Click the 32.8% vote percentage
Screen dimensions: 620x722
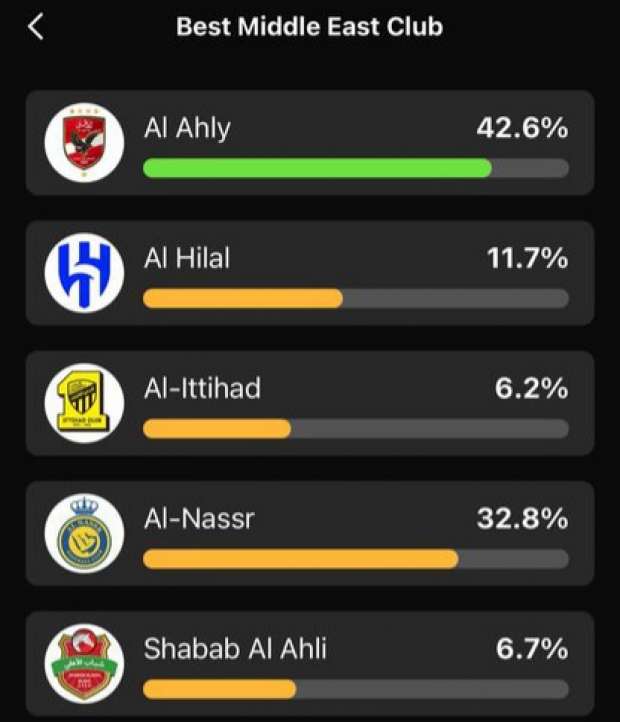tap(520, 518)
